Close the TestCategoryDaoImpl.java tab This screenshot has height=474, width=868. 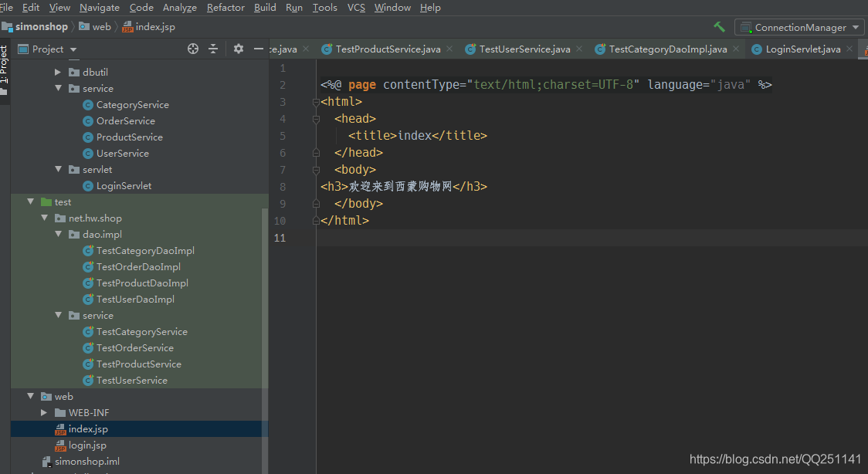coord(736,49)
